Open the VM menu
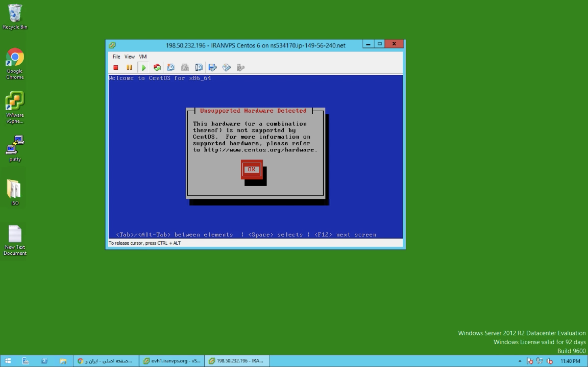The height and width of the screenshot is (367, 588). (x=143, y=56)
